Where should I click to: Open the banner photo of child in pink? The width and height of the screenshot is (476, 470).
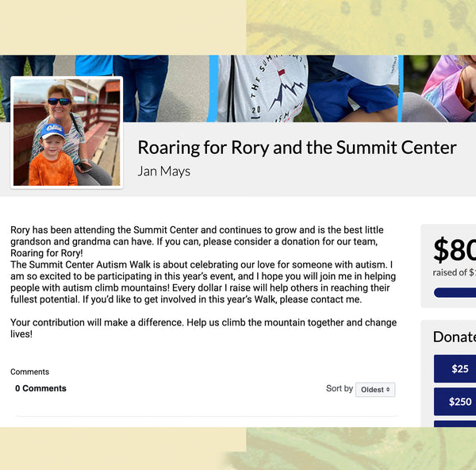pos(444,88)
